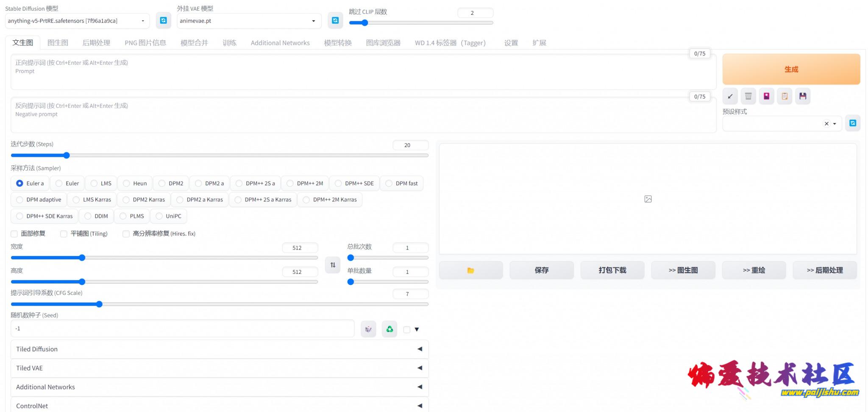The height and width of the screenshot is (412, 868).
Task: Clear the preset style selection X
Action: coord(826,124)
